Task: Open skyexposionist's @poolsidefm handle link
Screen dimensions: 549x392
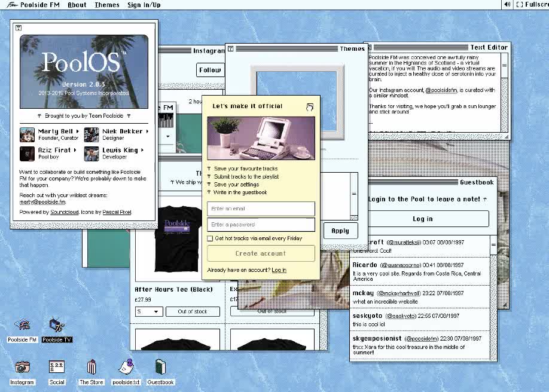Action: [x=421, y=339]
